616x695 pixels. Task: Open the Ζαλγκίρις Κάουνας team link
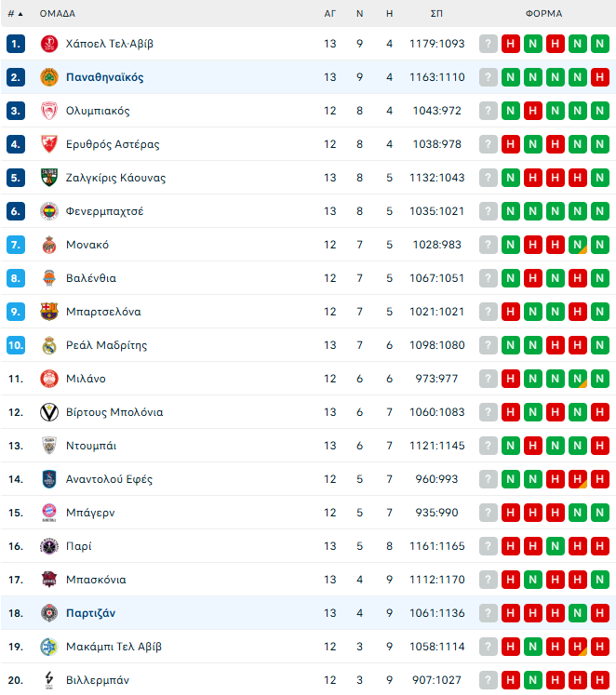point(115,178)
